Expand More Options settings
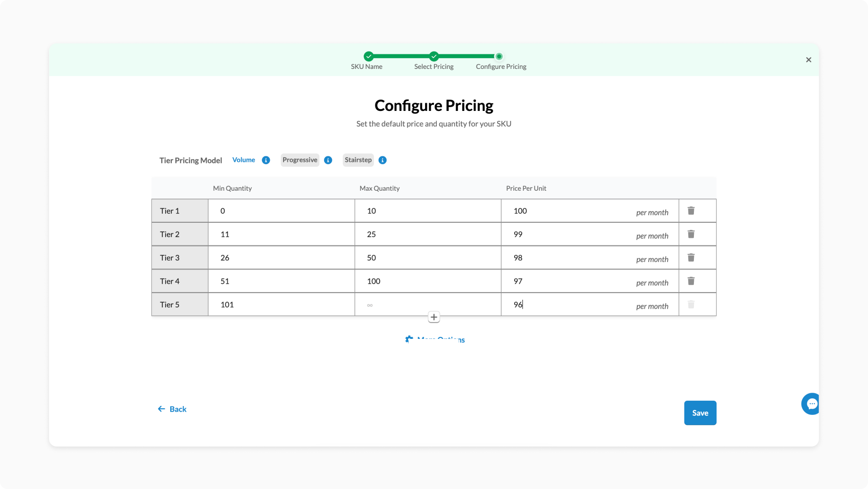This screenshot has width=868, height=489. coord(435,339)
